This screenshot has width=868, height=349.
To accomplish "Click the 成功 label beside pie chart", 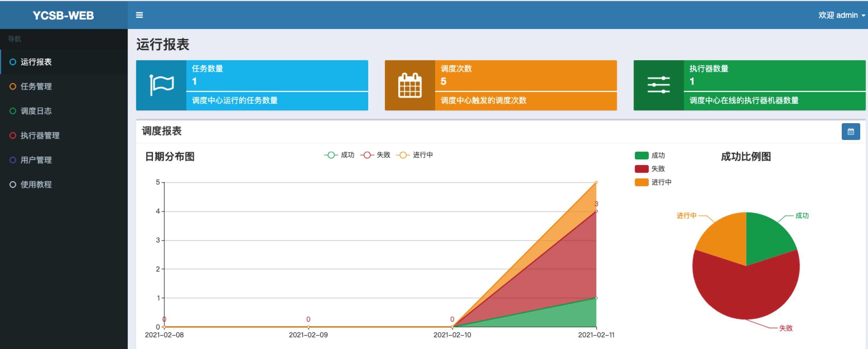I will (x=802, y=215).
